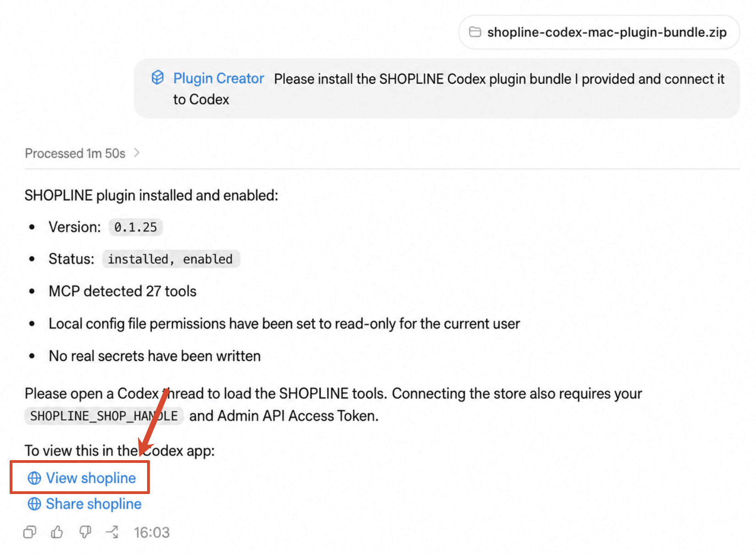Click the share arrow icon beside timestamp
756x554 pixels.
[x=112, y=532]
